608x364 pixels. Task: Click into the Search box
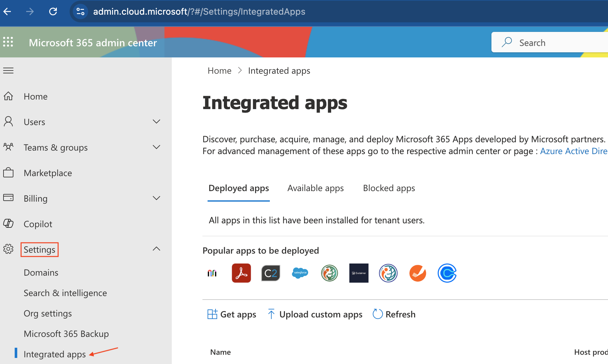(550, 42)
